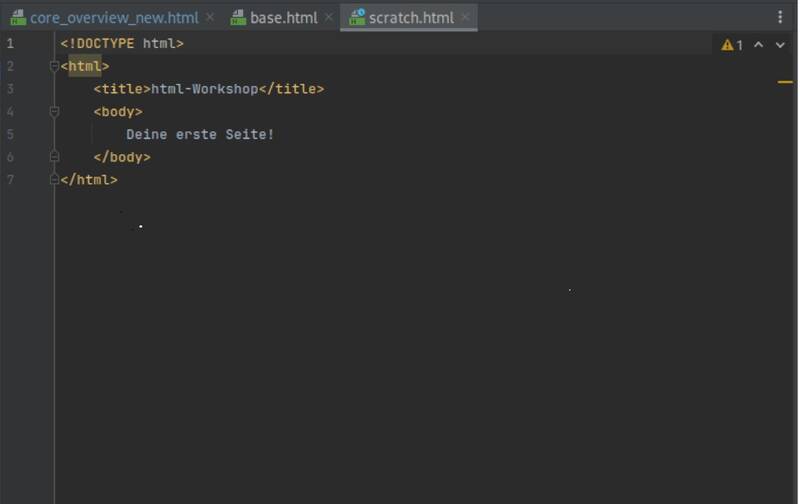
Task: Click the closing </title> tag
Action: 291,89
